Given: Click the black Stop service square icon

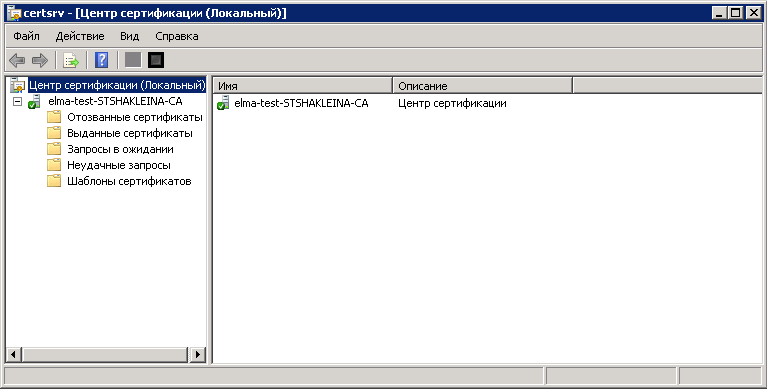Looking at the screenshot, I should [156, 60].
